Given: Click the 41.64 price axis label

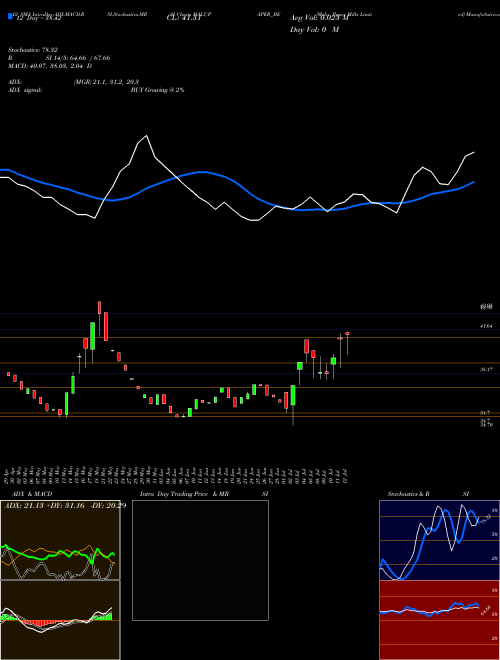Looking at the screenshot, I should point(486,326).
